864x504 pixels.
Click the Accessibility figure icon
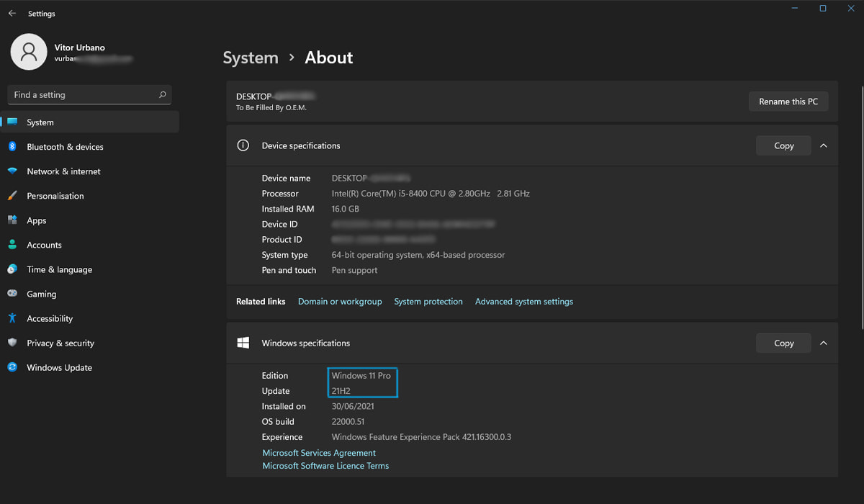tap(12, 318)
